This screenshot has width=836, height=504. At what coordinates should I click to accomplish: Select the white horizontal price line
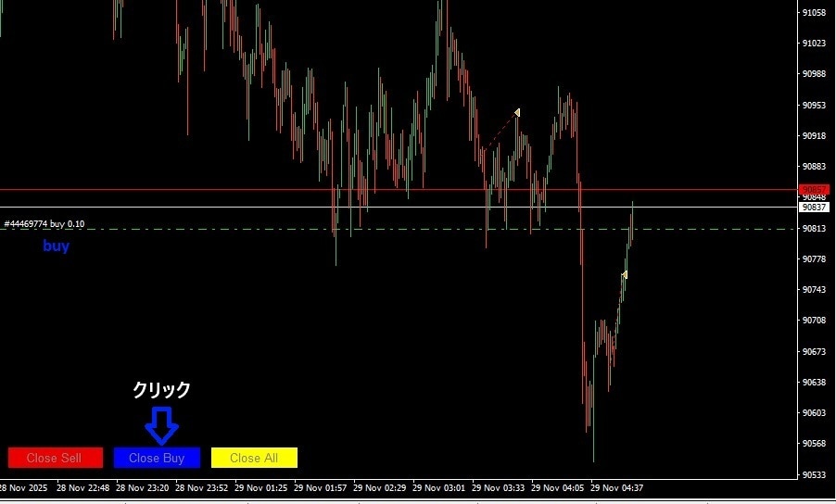click(399, 208)
